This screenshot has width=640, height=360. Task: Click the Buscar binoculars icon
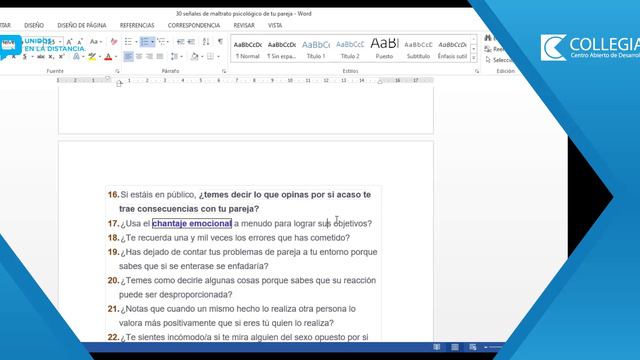coord(488,38)
